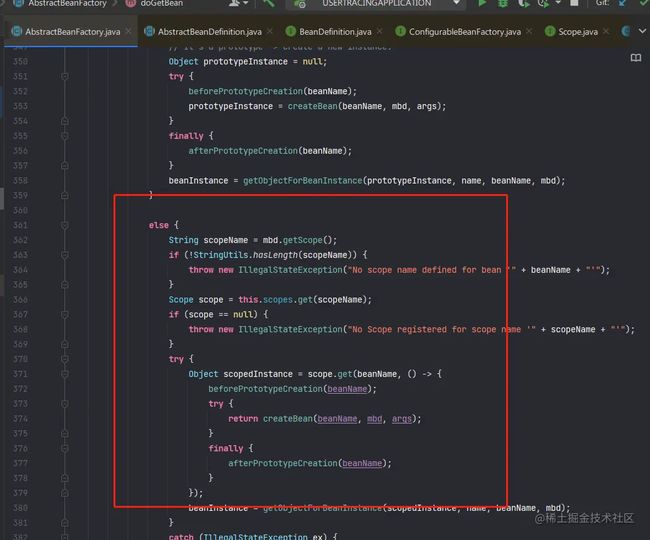Close the ConfigurableBeanFactory.java tab
The width and height of the screenshot is (650, 540).
pyautogui.click(x=529, y=31)
